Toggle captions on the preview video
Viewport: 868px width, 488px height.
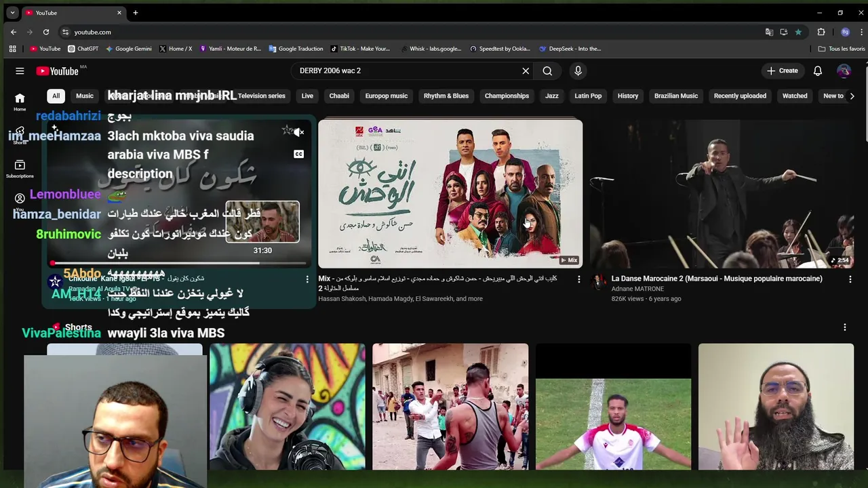click(x=298, y=154)
